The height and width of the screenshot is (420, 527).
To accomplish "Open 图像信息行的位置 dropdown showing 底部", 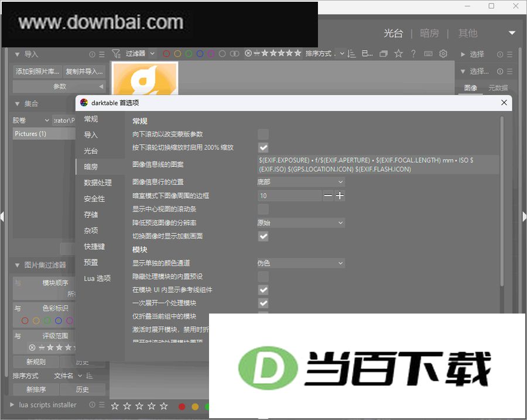I will click(x=300, y=182).
